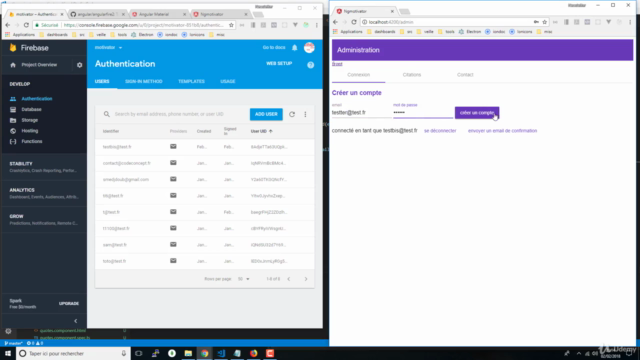The image size is (640, 360).
Task: Open Connexion tab in Administration
Action: coord(358,75)
